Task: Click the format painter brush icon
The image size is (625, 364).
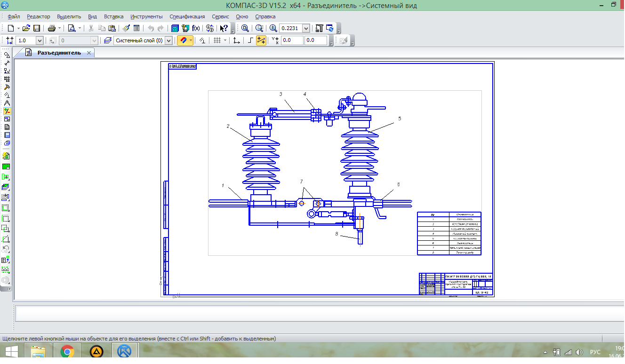Action: [126, 28]
